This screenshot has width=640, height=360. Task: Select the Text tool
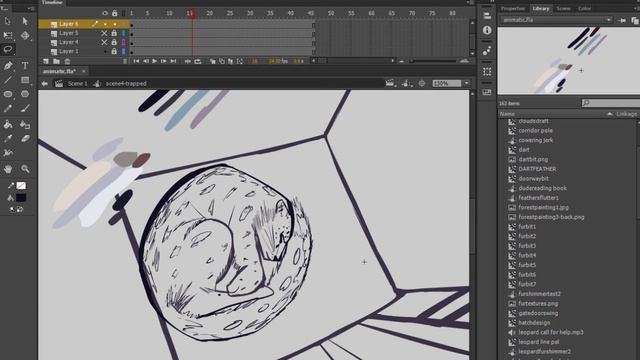click(x=25, y=65)
